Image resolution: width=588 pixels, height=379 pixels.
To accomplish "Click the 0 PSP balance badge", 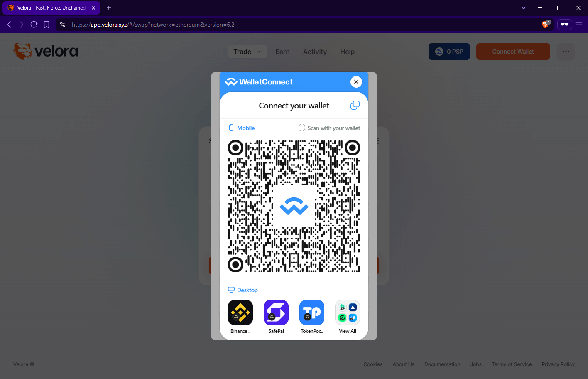I will [449, 51].
